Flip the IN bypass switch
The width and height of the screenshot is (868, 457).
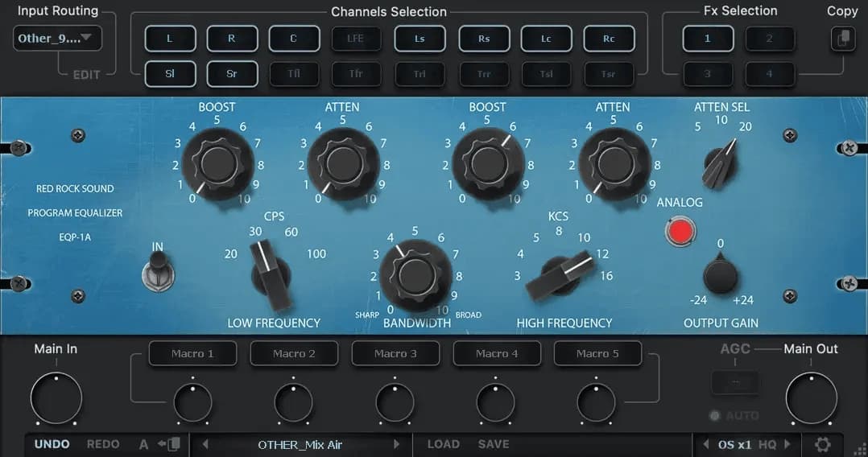[x=158, y=270]
